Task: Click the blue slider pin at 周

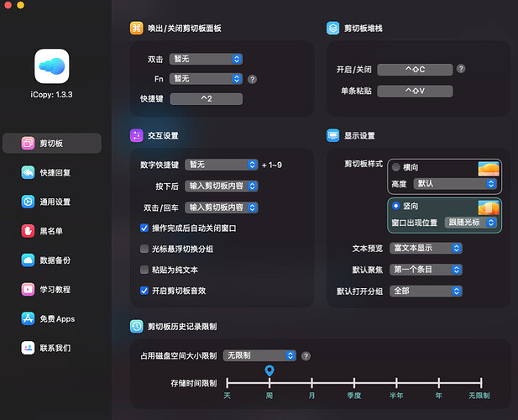Action: 269,370
